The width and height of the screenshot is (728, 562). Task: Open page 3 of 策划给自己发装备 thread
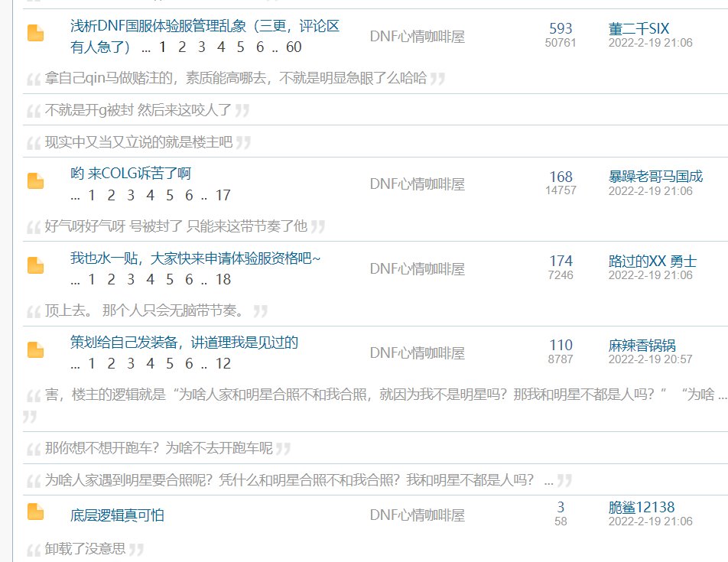(131, 363)
